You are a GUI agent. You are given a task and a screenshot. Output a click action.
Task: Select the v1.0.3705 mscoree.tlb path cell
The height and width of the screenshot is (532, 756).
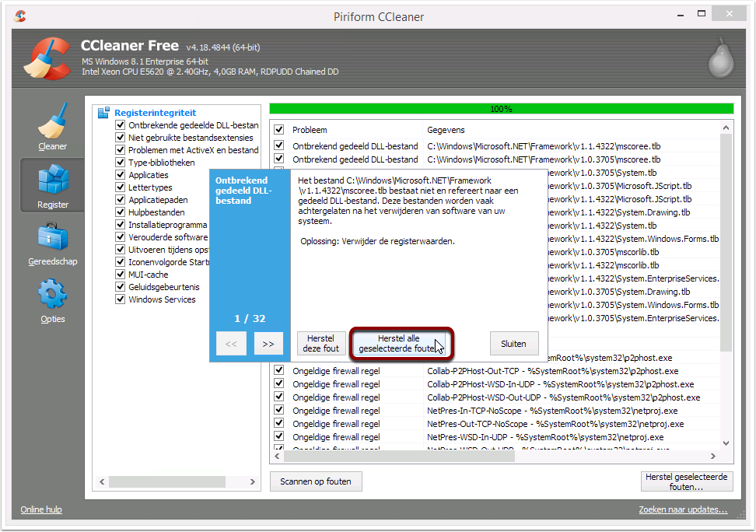(544, 159)
